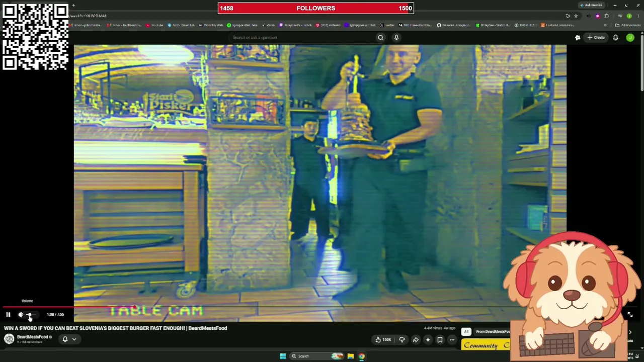The image size is (644, 362).
Task: Click the video player frame
Action: coord(320,183)
